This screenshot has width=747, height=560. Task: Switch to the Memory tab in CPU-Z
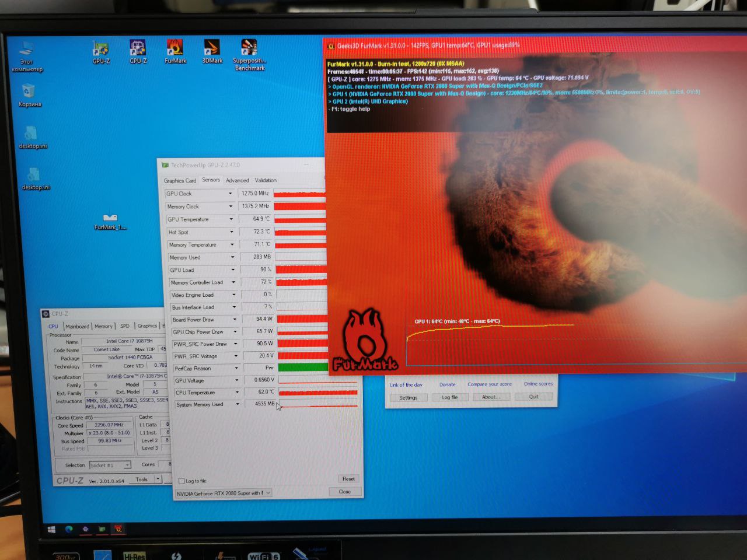(x=103, y=326)
